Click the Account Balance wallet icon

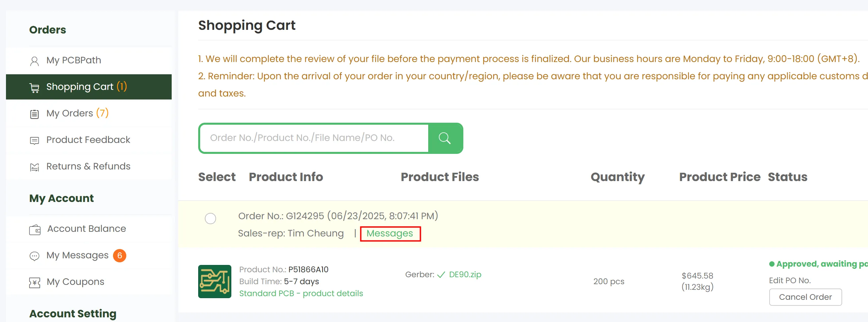click(35, 229)
